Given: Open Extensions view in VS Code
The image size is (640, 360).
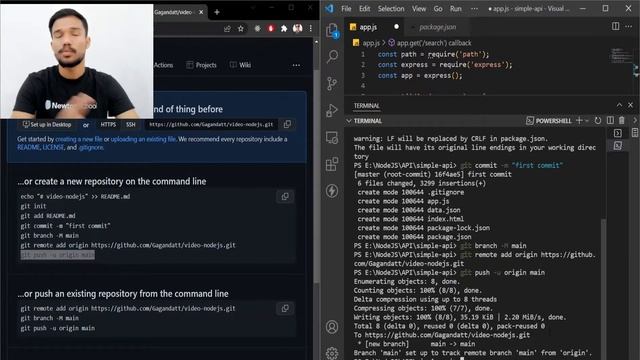Looking at the screenshot, I should pos(332,164).
